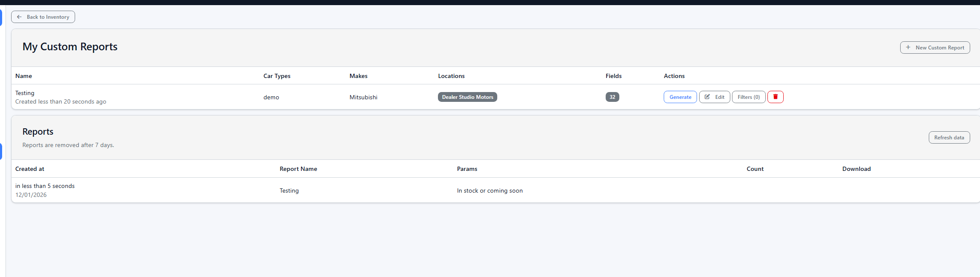980x277 pixels.
Task: Select the Dealer Studio Motors location badge
Action: click(x=467, y=97)
